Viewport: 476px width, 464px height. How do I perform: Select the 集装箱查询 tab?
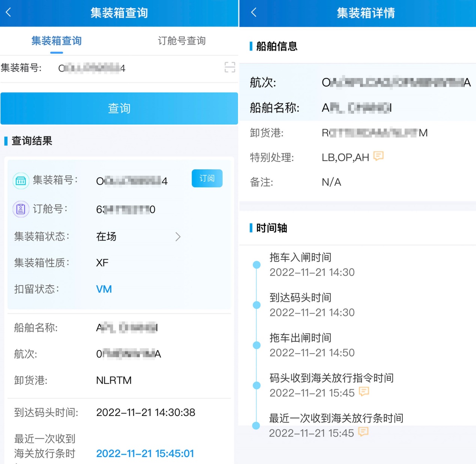pyautogui.click(x=57, y=41)
